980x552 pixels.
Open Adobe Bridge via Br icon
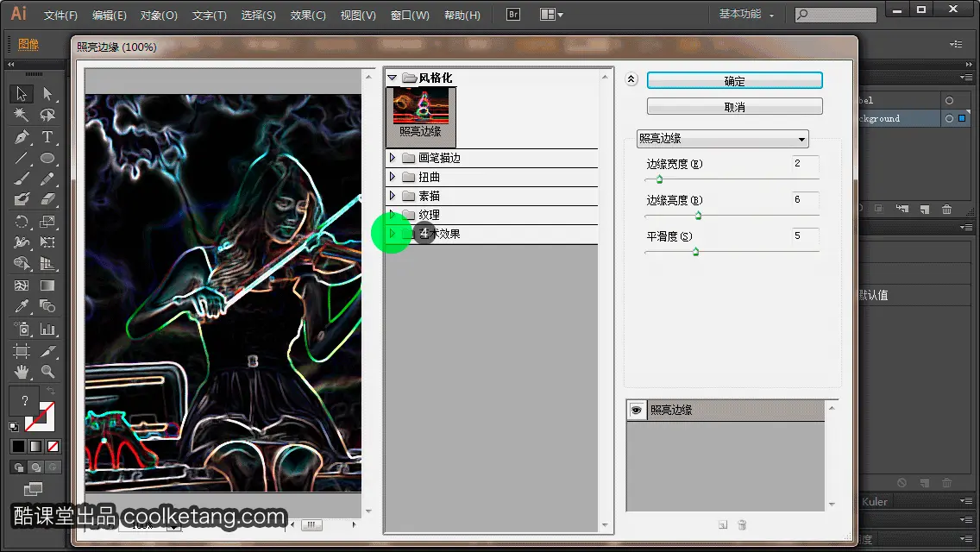513,15
